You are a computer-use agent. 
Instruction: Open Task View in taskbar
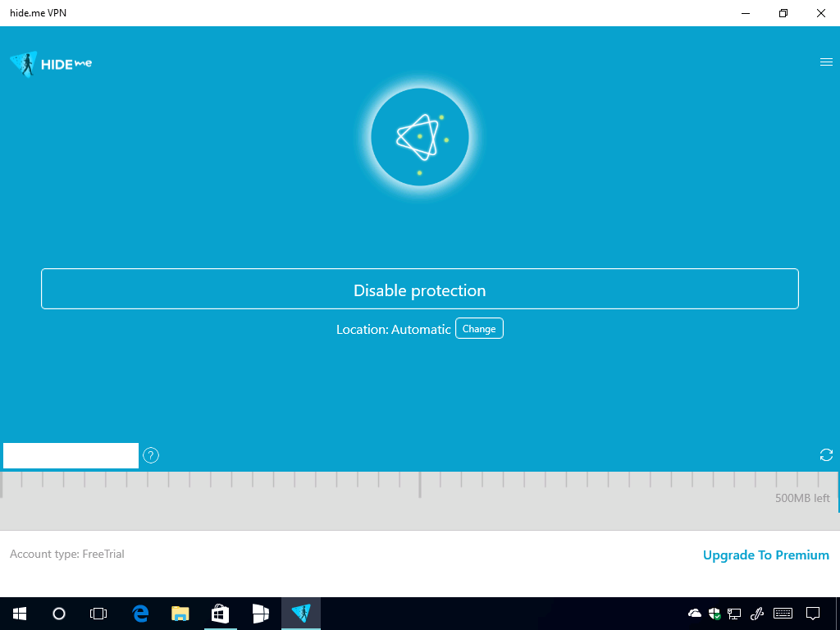(x=98, y=614)
